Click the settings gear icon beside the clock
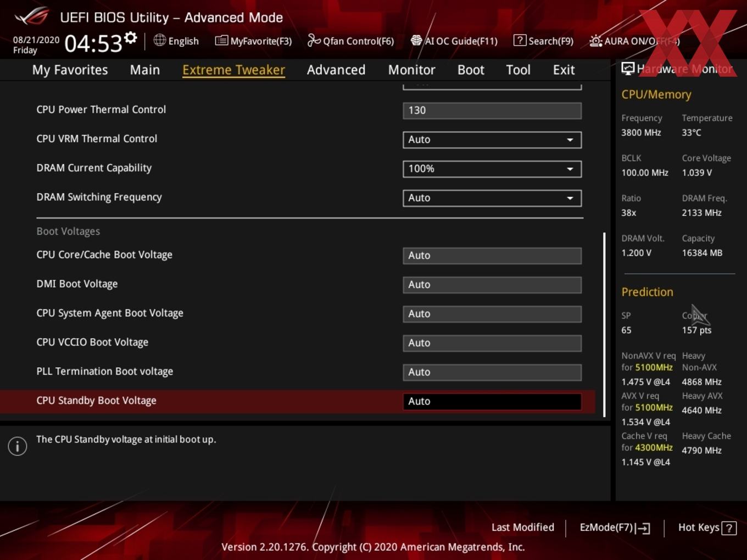Viewport: 747px width, 560px height. pyautogui.click(x=130, y=38)
